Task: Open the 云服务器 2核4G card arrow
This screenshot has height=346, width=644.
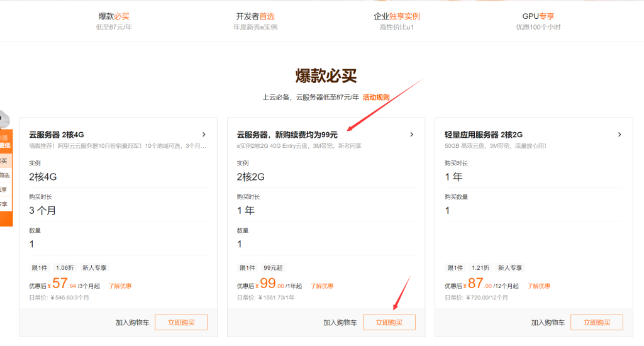Action: [204, 135]
